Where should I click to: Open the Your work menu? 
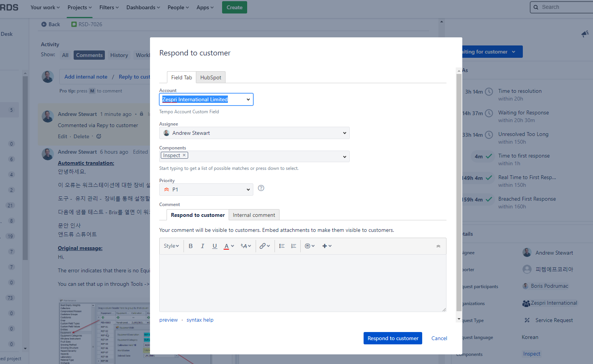[45, 7]
